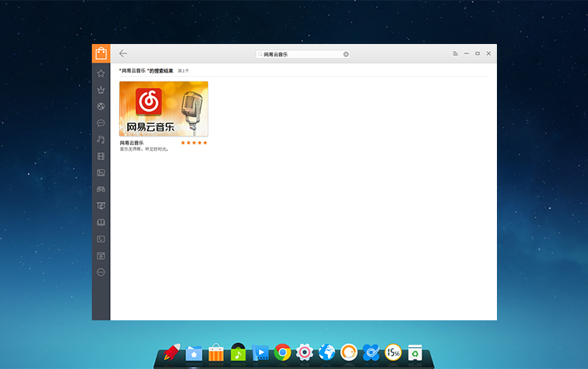Open the rocket launcher in the dock
The width and height of the screenshot is (588, 369).
[x=172, y=353]
